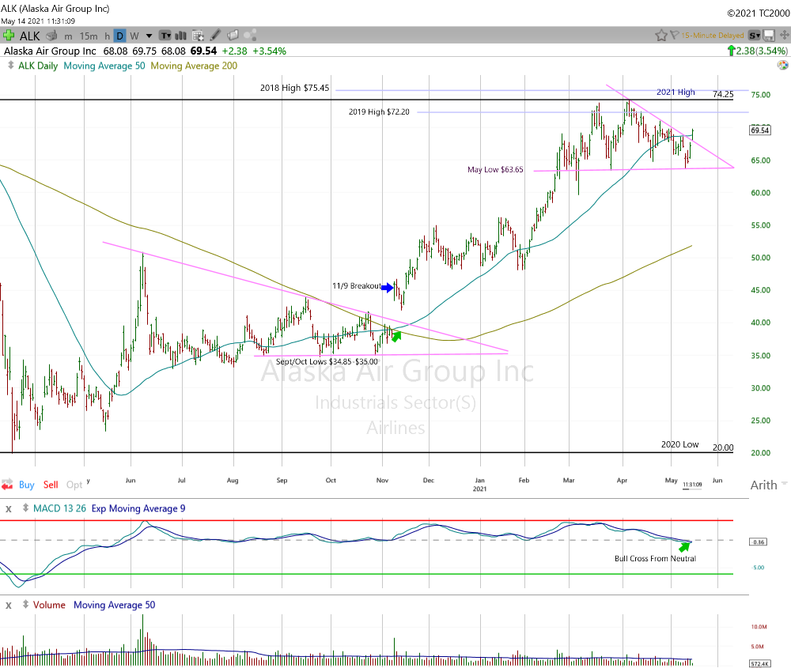Click the 'Sept/Oct Lows $34.85-$35.00' annotation
Screen dimensions: 791x672
tap(327, 361)
